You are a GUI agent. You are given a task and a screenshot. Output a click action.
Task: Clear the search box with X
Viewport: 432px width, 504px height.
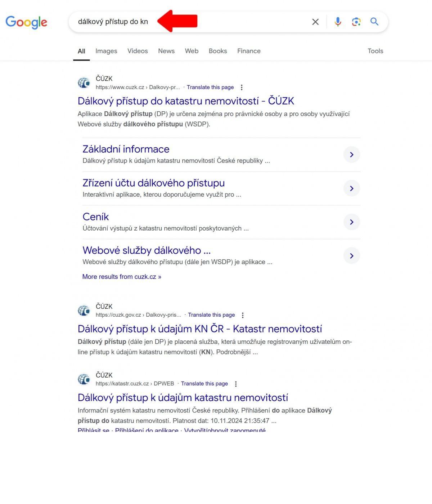point(315,22)
